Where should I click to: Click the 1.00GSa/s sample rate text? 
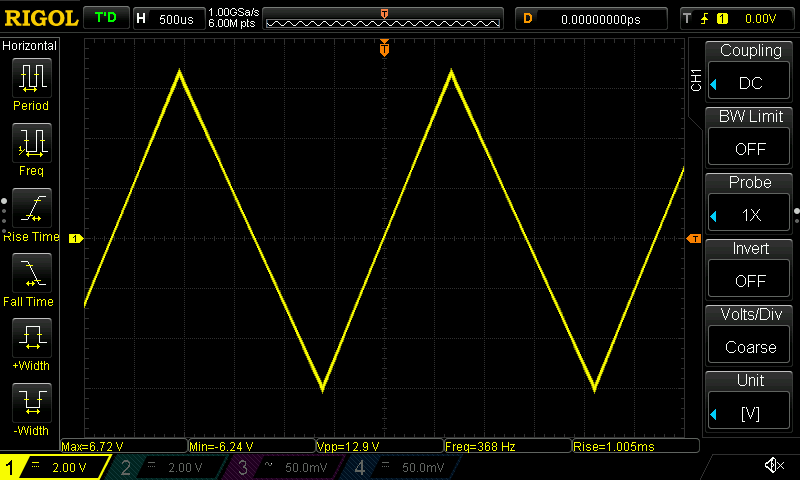point(234,12)
